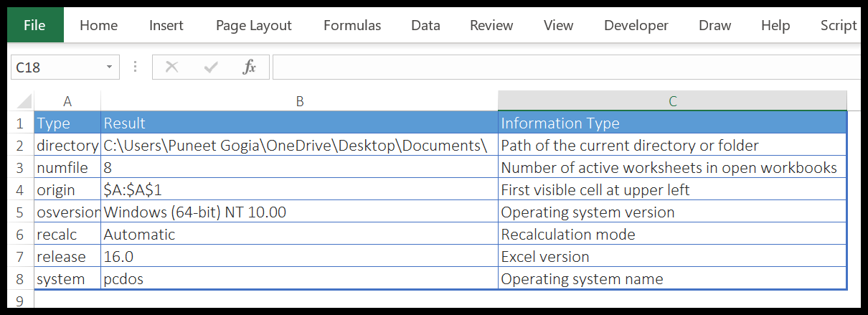Click 'First visible cell at upper left'

tap(673, 189)
